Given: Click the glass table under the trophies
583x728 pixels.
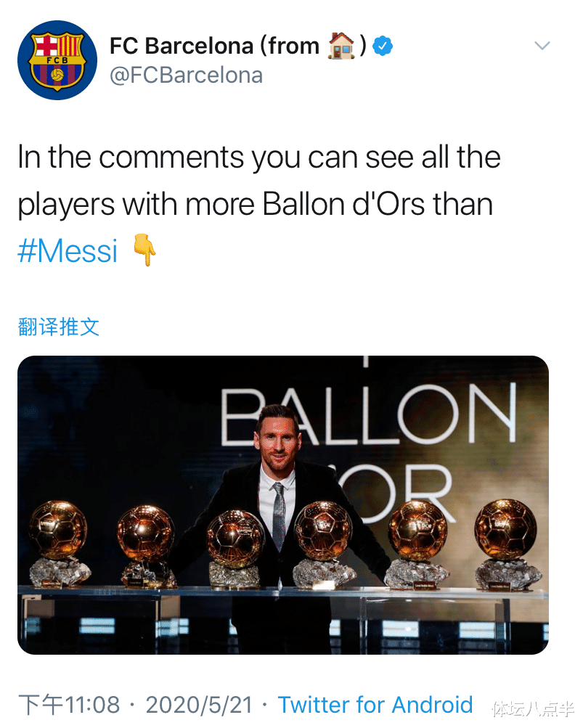Looking at the screenshot, I should pyautogui.click(x=283, y=594).
